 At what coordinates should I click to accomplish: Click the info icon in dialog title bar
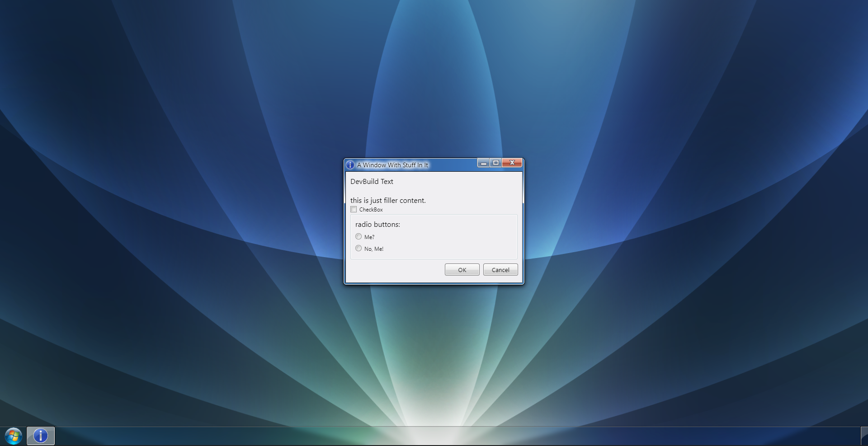(x=350, y=165)
